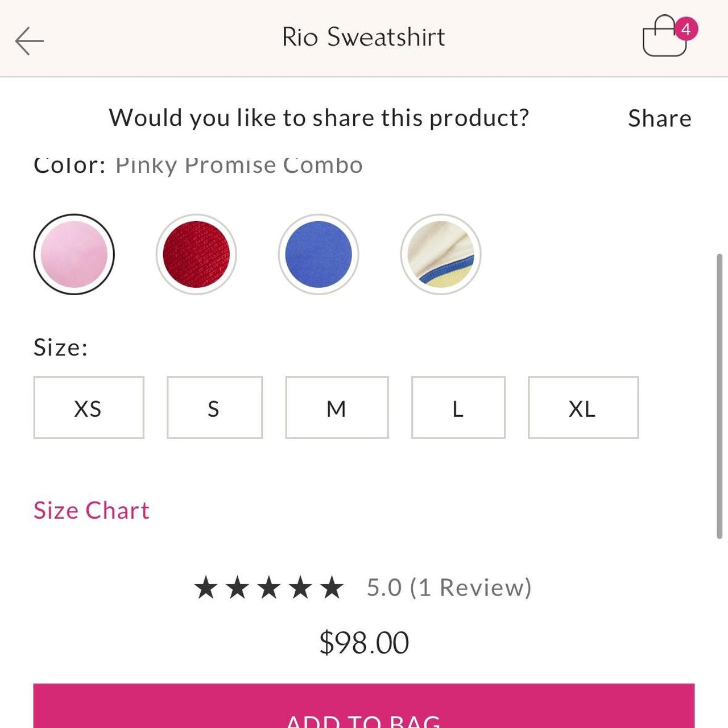Select size M

[337, 407]
